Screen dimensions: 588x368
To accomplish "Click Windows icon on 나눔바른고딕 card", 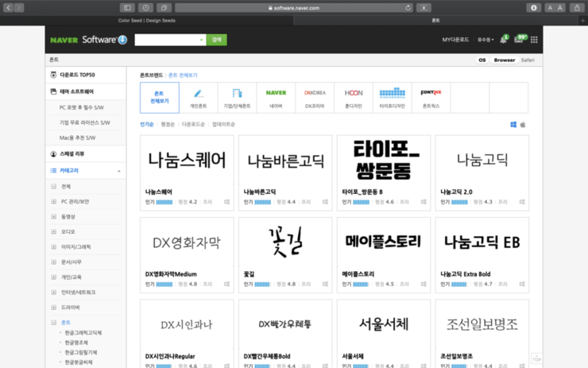I will coord(325,202).
